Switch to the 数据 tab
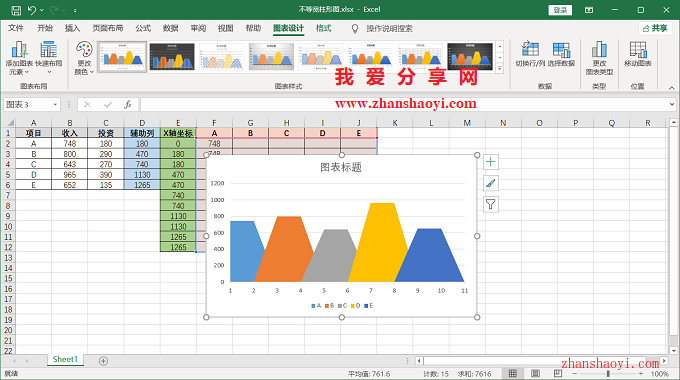This screenshot has height=380, width=680. tap(170, 28)
